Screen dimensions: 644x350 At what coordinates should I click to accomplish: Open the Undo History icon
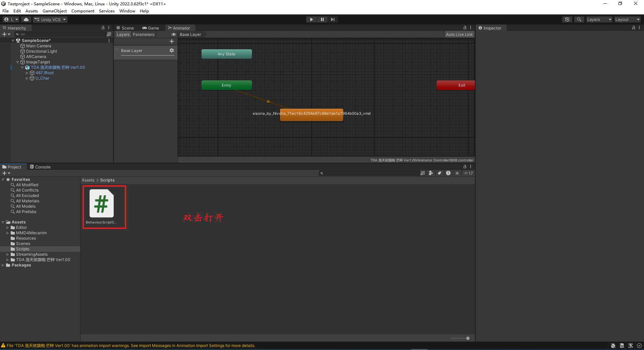tap(567, 19)
